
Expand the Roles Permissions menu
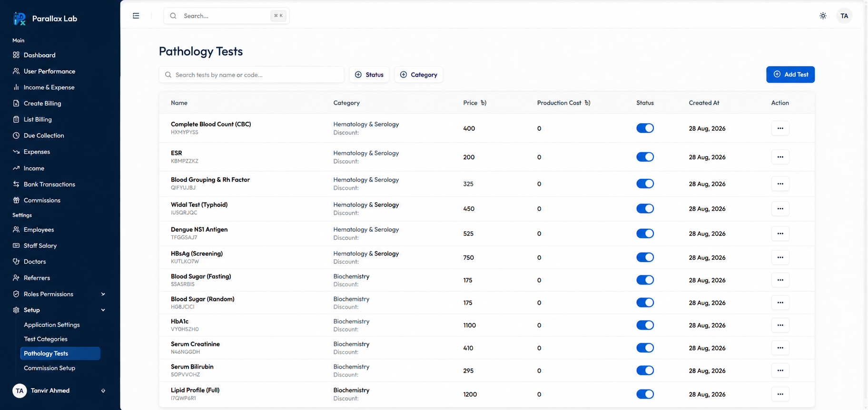59,294
